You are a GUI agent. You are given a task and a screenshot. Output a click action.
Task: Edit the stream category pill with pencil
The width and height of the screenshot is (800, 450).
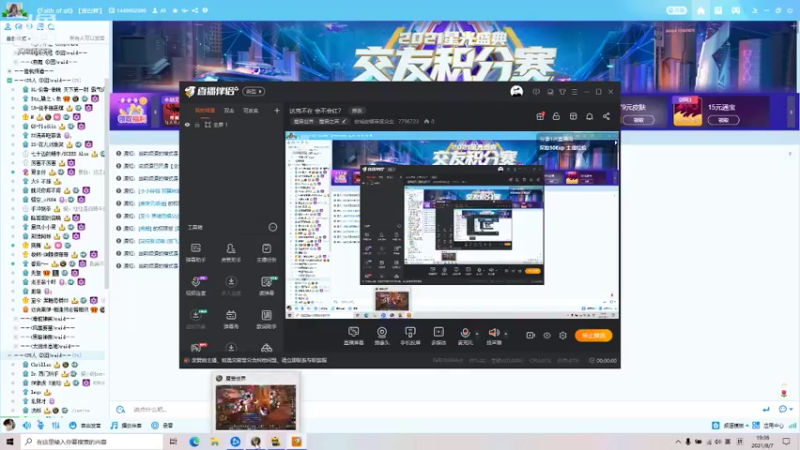(320, 122)
